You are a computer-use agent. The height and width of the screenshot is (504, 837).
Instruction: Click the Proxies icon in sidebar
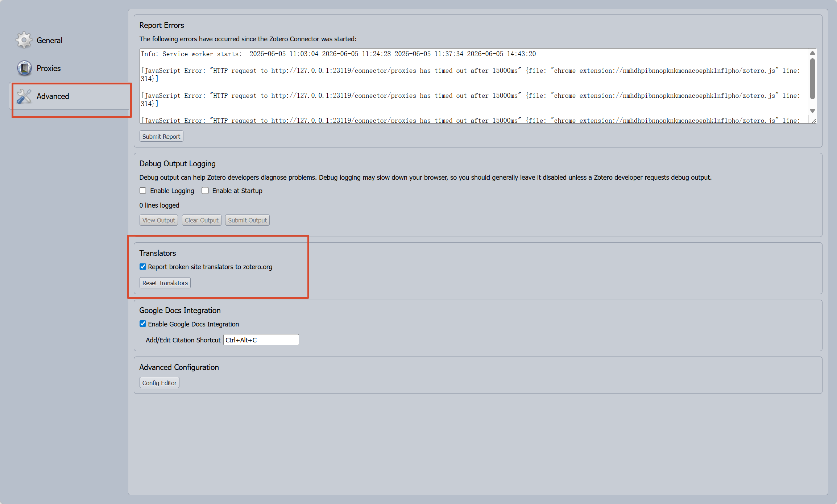[x=24, y=68]
